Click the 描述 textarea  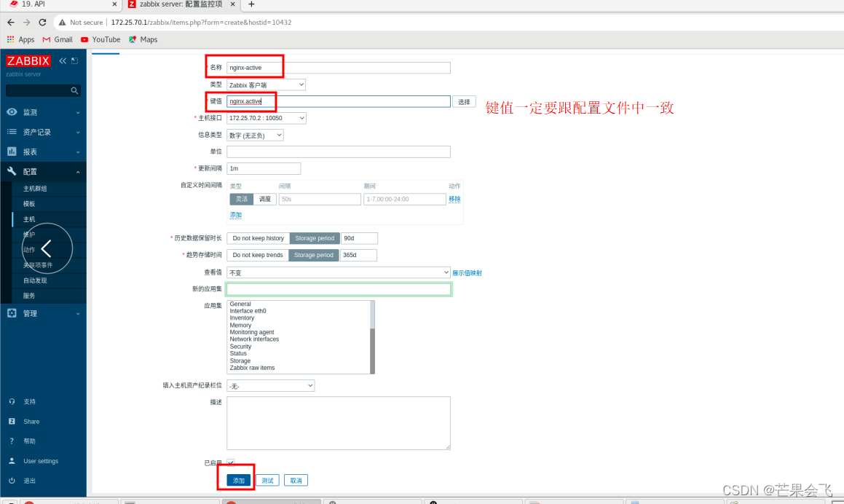coord(339,423)
